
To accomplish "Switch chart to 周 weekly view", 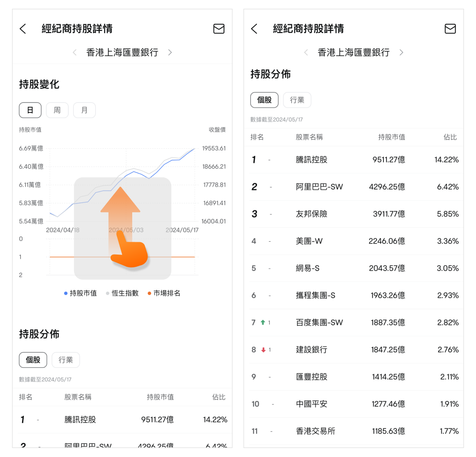I will 57,110.
